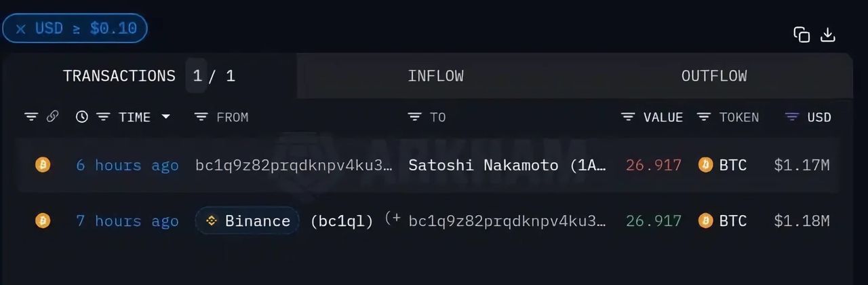Viewport: 868px width, 285px height.
Task: Open the leftmost filter icon in header row
Action: (31, 117)
